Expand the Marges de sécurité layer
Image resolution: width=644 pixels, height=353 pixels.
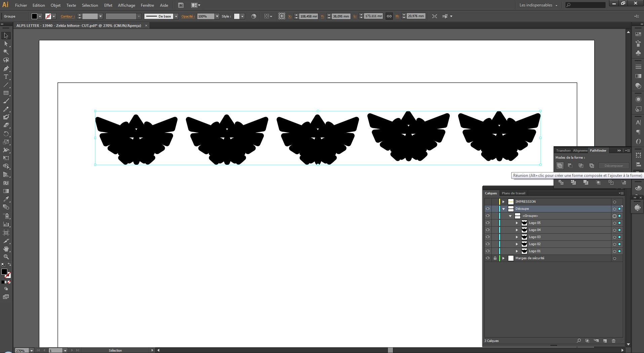pyautogui.click(x=504, y=258)
